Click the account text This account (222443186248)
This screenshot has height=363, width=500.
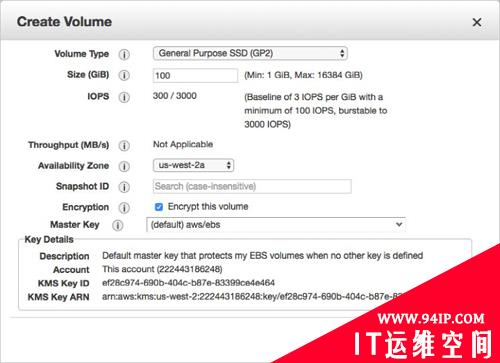tap(162, 269)
